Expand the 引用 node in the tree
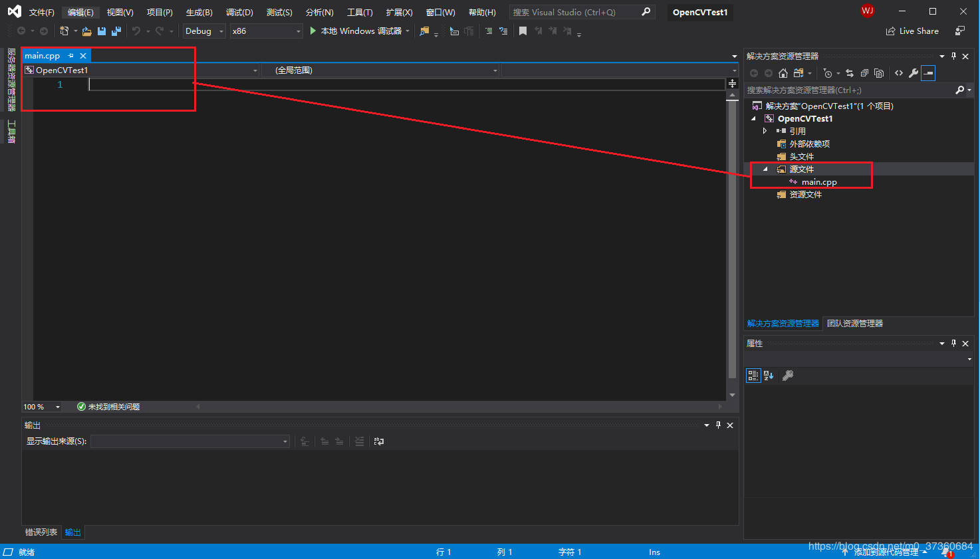The height and width of the screenshot is (559, 980). 765,131
